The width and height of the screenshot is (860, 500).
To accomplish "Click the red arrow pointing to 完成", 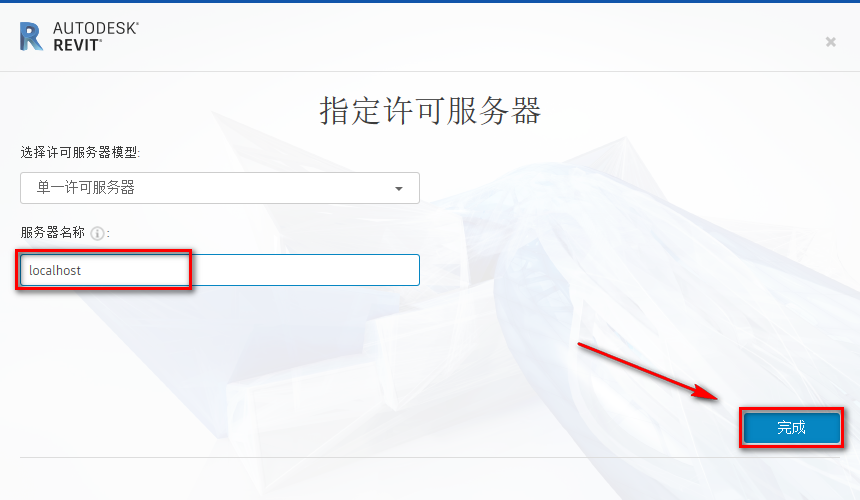I will click(648, 371).
